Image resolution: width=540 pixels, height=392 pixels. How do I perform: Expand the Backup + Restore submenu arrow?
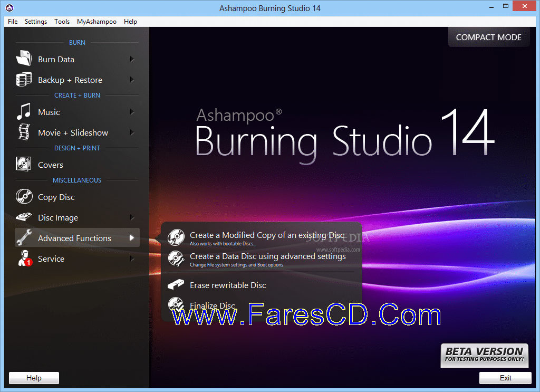pyautogui.click(x=132, y=80)
